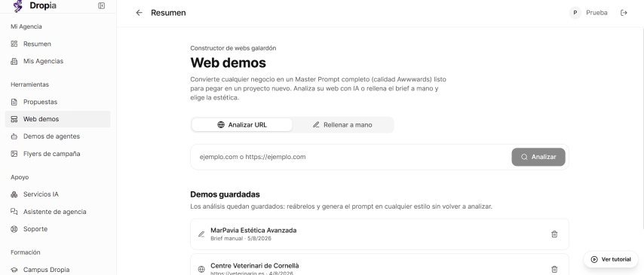Click the Analizar button
This screenshot has height=275, width=644.
pos(538,157)
